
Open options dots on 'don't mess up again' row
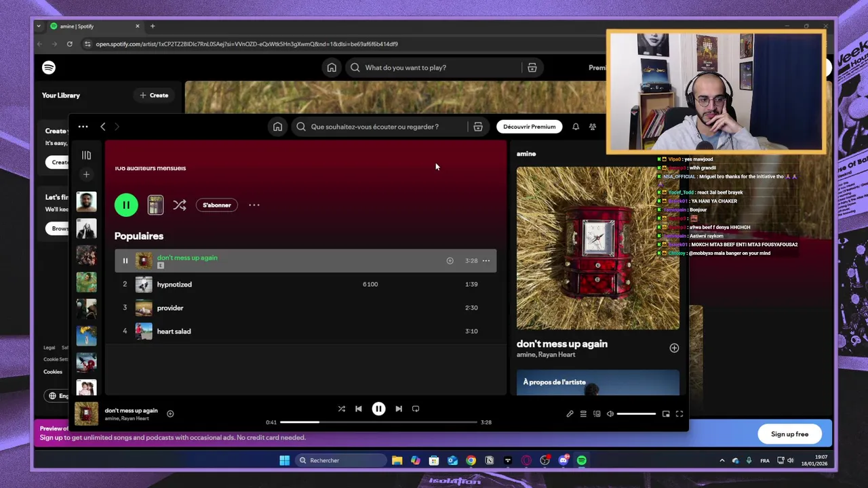pyautogui.click(x=486, y=260)
